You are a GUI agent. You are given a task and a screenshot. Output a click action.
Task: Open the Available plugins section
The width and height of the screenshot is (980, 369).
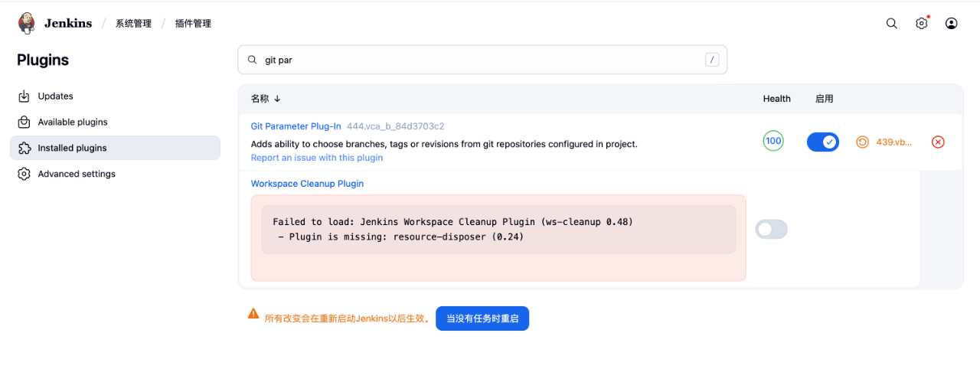pos(115,122)
